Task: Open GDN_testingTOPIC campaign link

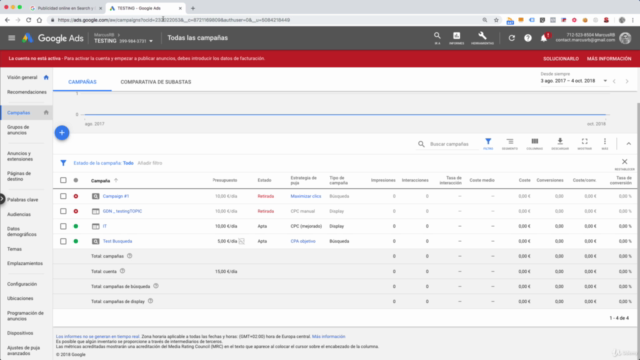Action: (122, 211)
